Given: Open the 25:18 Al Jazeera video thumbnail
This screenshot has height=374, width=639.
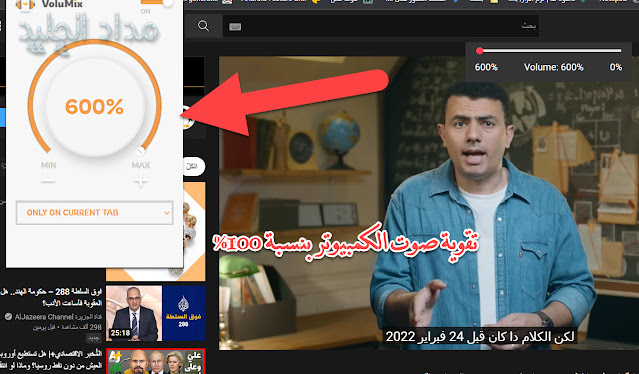Looking at the screenshot, I should click(155, 313).
